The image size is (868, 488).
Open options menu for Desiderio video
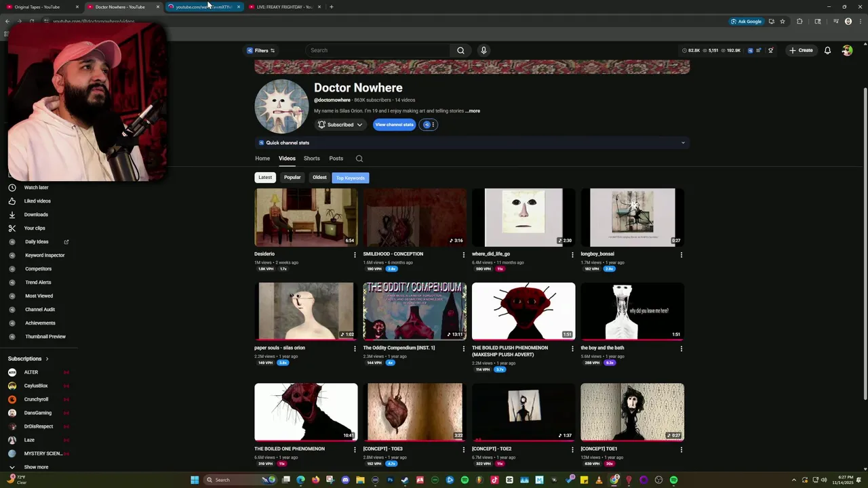pos(355,255)
